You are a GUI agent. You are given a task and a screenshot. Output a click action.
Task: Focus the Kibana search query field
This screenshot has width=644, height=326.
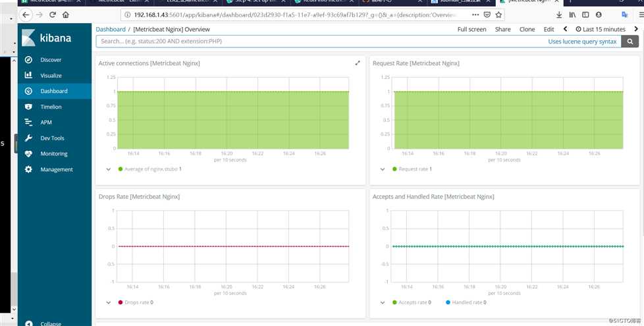321,41
